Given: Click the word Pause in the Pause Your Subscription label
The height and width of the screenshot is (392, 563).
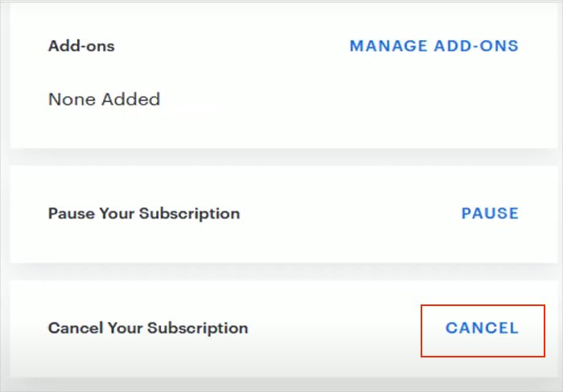Looking at the screenshot, I should coord(69,214).
